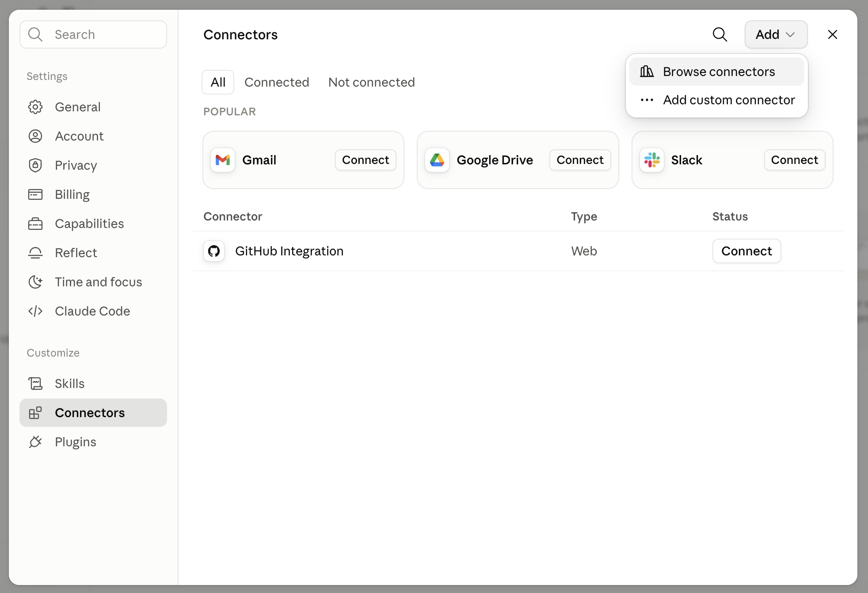Click the Capabilities briefcase icon
The width and height of the screenshot is (868, 593).
pos(35,224)
